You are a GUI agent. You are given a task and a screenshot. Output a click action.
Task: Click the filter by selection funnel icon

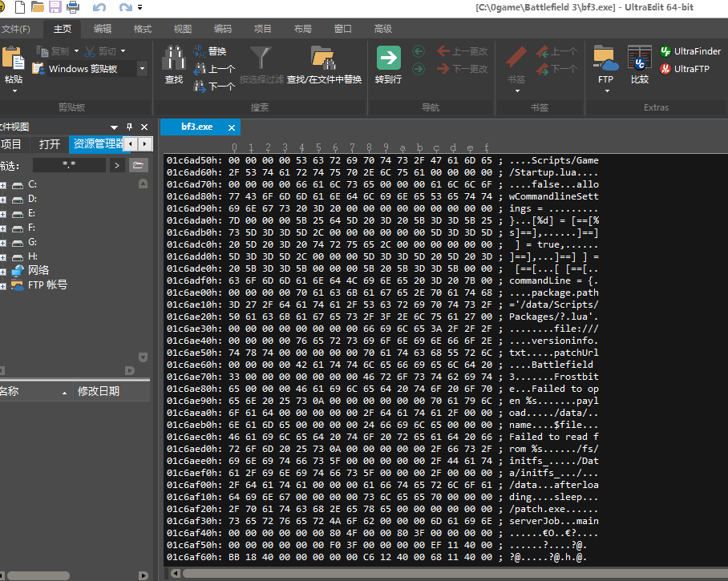(x=261, y=58)
